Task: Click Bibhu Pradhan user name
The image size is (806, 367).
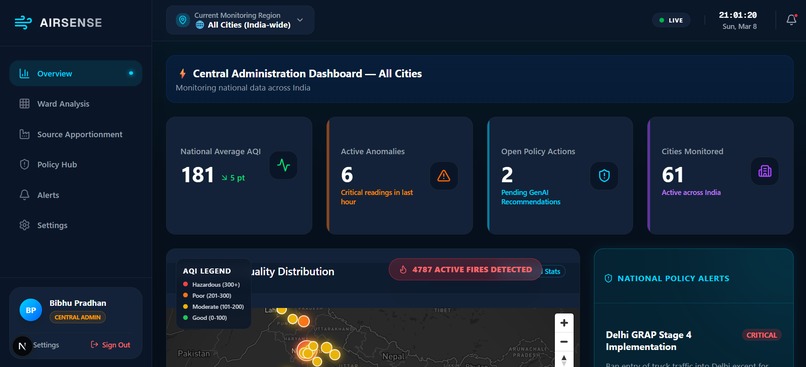Action: [x=78, y=303]
